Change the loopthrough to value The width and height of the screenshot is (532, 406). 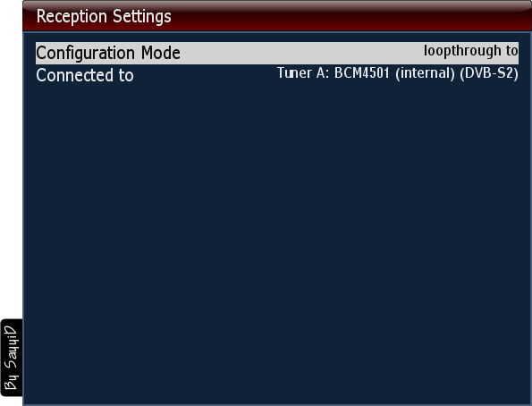click(470, 51)
